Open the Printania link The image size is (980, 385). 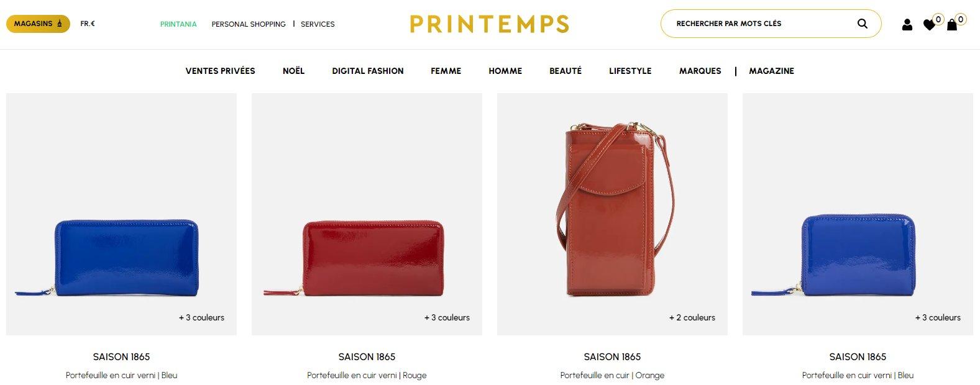(x=178, y=24)
